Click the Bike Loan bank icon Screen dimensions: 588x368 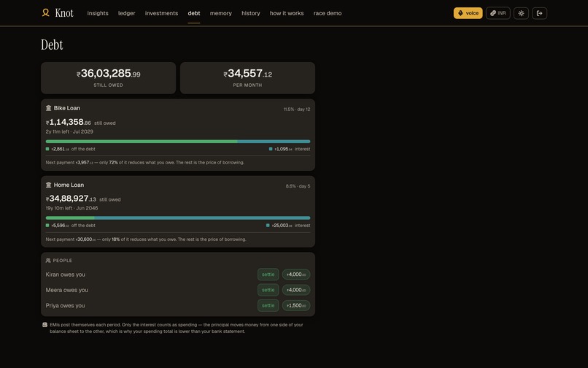pyautogui.click(x=48, y=108)
